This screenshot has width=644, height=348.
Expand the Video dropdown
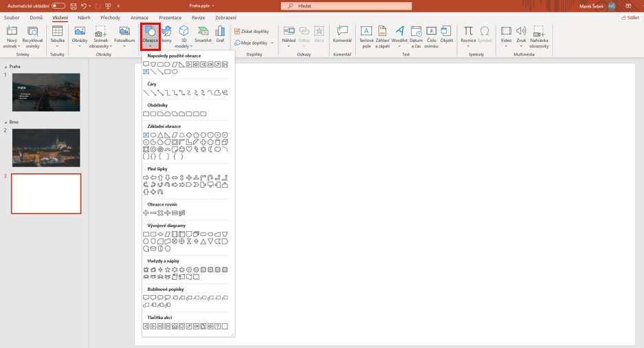tap(506, 46)
